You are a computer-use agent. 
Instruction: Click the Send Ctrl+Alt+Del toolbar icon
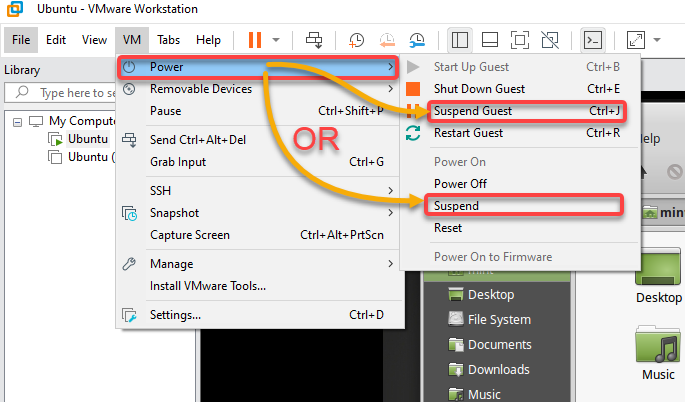pyautogui.click(x=314, y=40)
